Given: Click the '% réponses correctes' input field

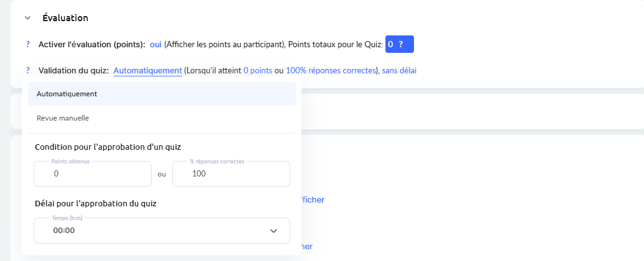Looking at the screenshot, I should click(231, 174).
